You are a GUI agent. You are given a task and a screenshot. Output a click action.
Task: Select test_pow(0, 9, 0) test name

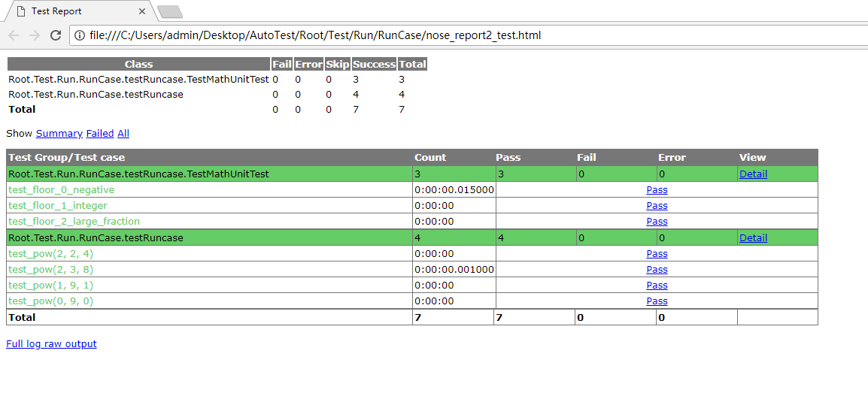51,301
